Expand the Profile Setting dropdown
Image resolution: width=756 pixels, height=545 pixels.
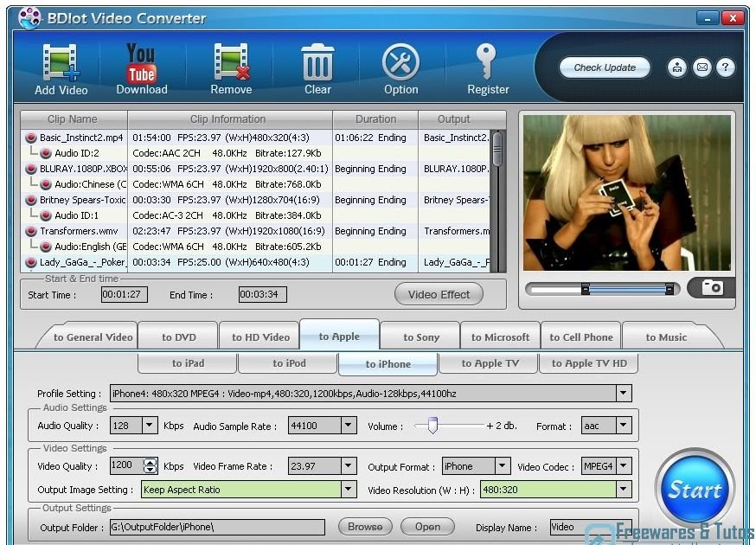624,393
